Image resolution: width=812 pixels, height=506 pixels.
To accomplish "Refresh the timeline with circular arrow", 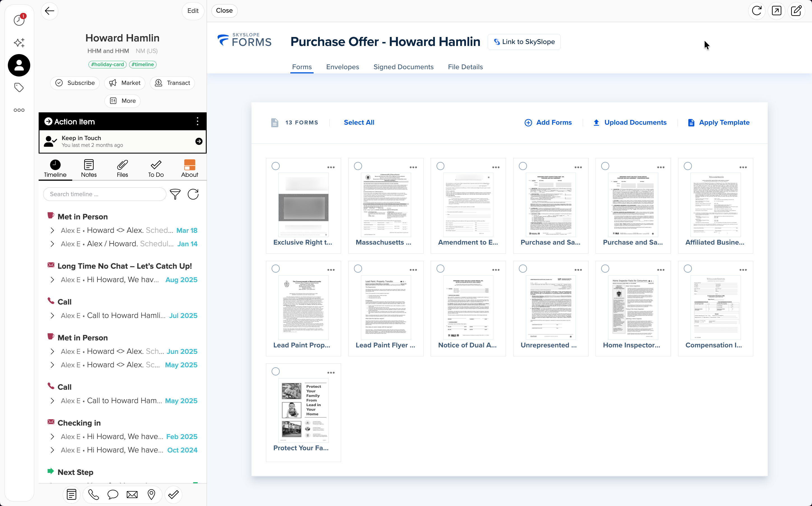I will point(193,194).
